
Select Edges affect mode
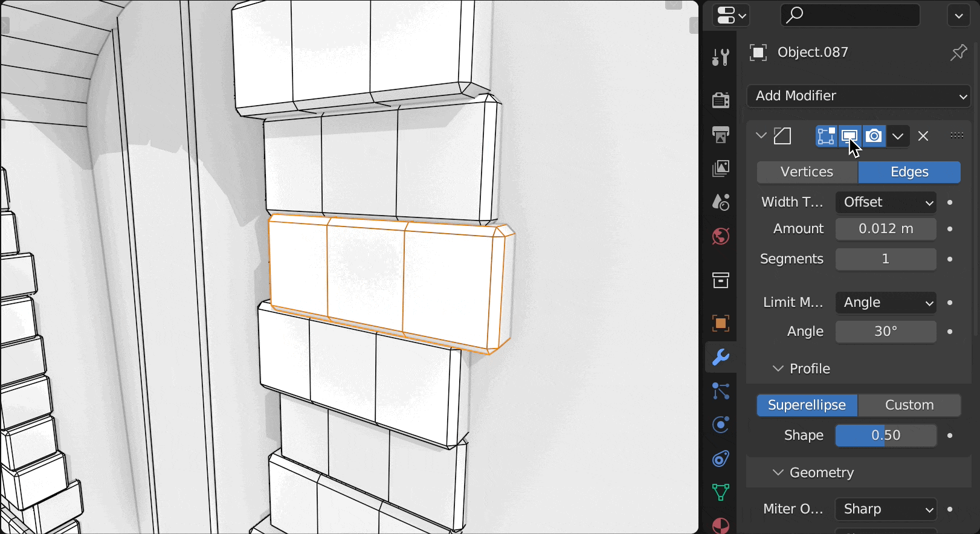[909, 172]
